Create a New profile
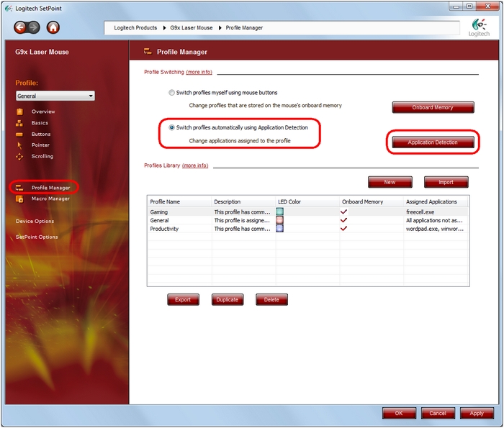Screen dimensions: 504x428 [390, 182]
